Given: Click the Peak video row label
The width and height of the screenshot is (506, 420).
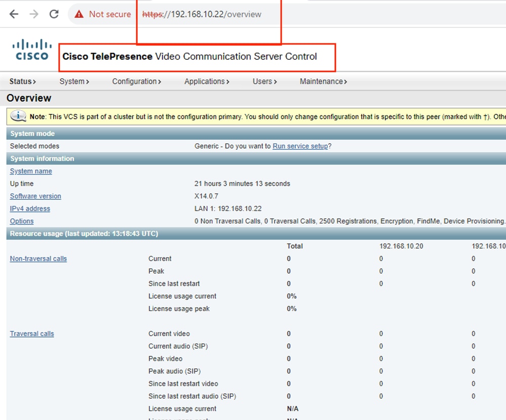Looking at the screenshot, I should pyautogui.click(x=165, y=359).
